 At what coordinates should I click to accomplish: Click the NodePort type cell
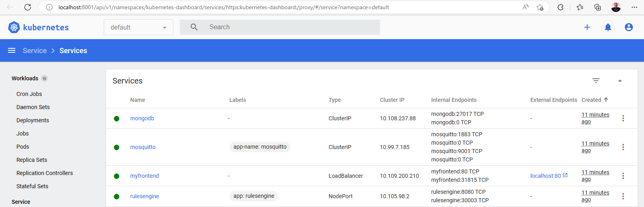(341, 196)
